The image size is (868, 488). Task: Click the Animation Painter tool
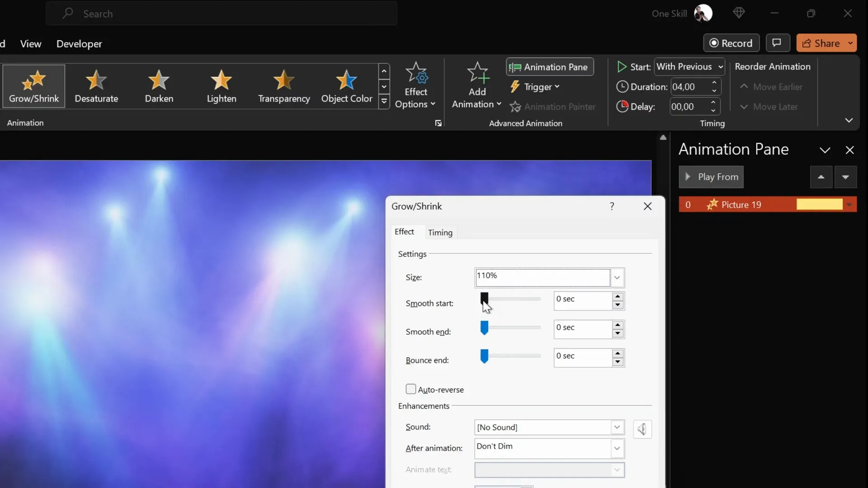552,107
